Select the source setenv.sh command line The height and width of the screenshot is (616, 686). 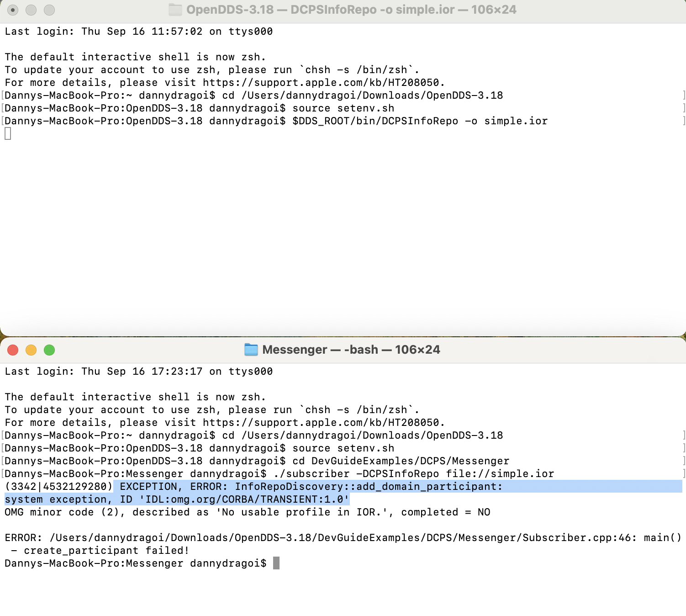[343, 108]
